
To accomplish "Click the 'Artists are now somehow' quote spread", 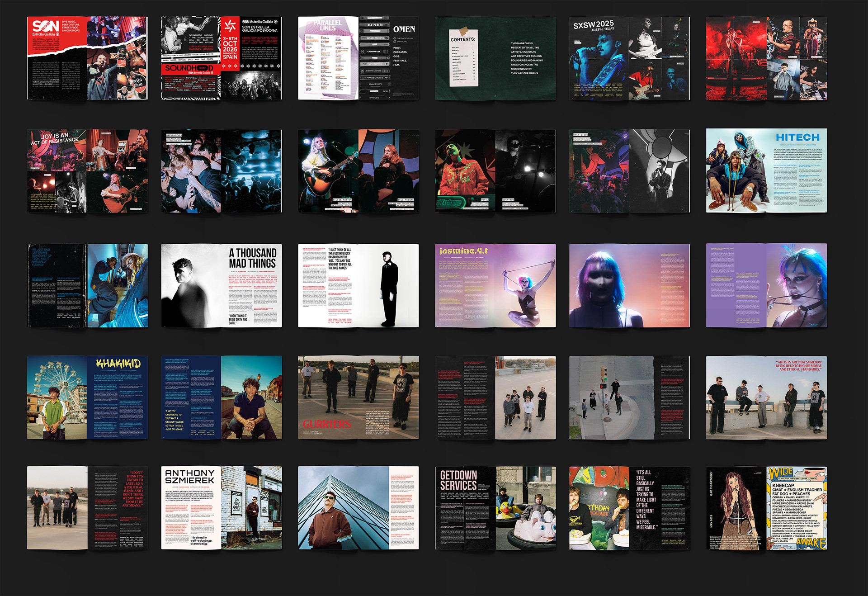I will pyautogui.click(x=766, y=397).
